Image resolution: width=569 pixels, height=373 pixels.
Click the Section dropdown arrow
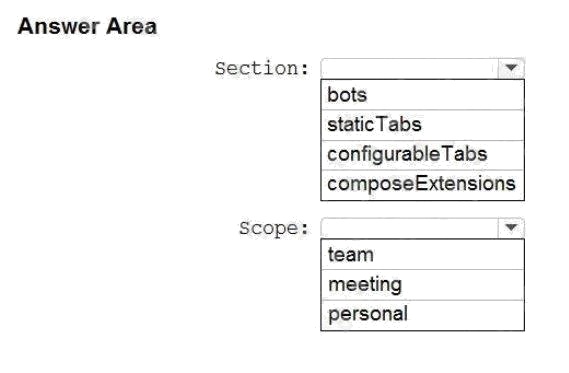pyautogui.click(x=511, y=68)
